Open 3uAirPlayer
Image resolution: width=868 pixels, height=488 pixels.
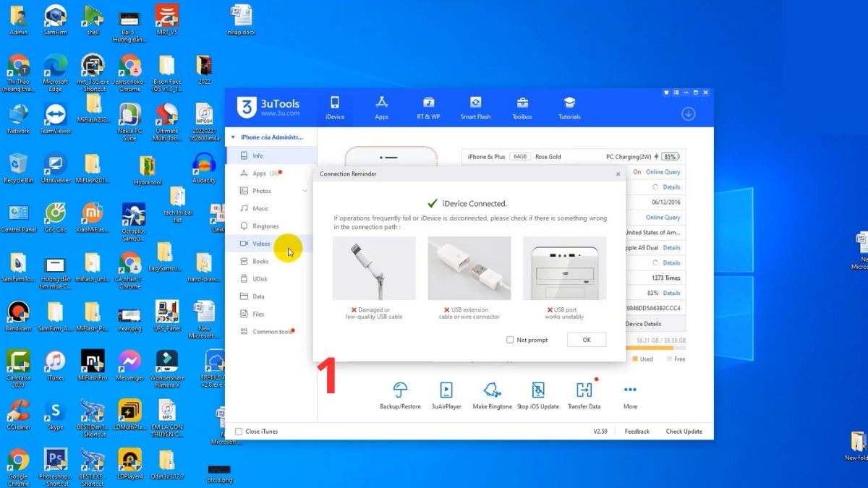[x=446, y=396]
